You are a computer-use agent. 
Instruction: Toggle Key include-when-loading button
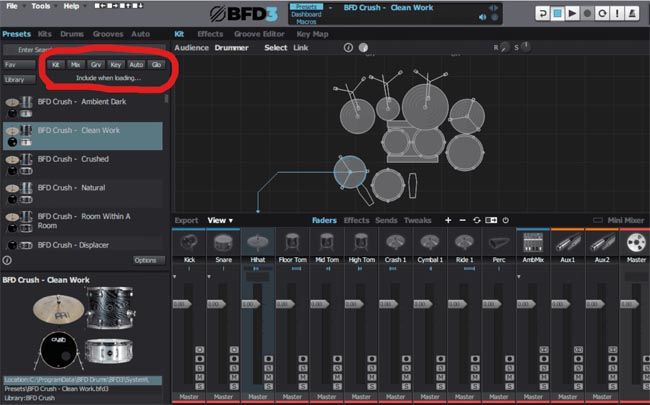pos(116,65)
